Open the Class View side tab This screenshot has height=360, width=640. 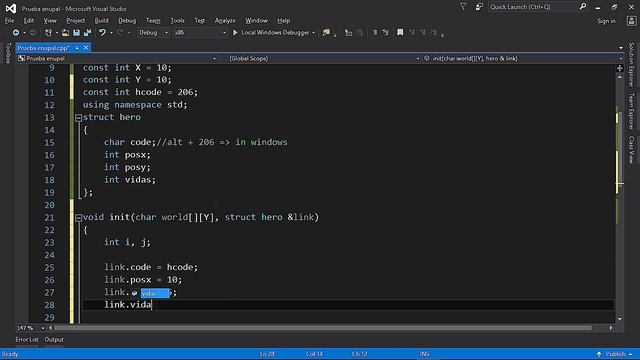(631, 150)
